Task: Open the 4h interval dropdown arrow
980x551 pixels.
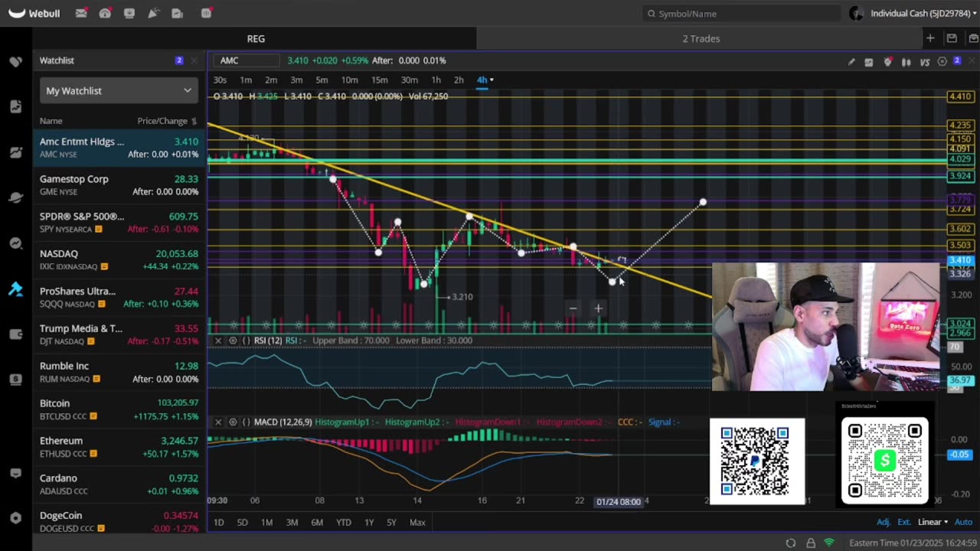Action: pyautogui.click(x=492, y=80)
